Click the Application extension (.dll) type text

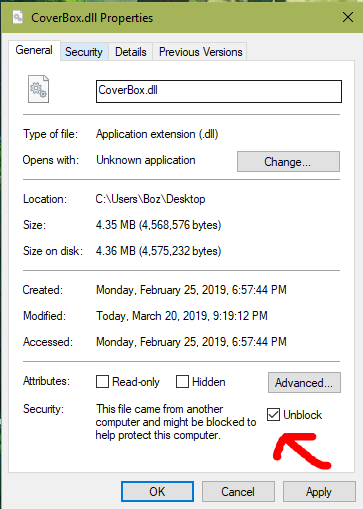[x=157, y=134]
